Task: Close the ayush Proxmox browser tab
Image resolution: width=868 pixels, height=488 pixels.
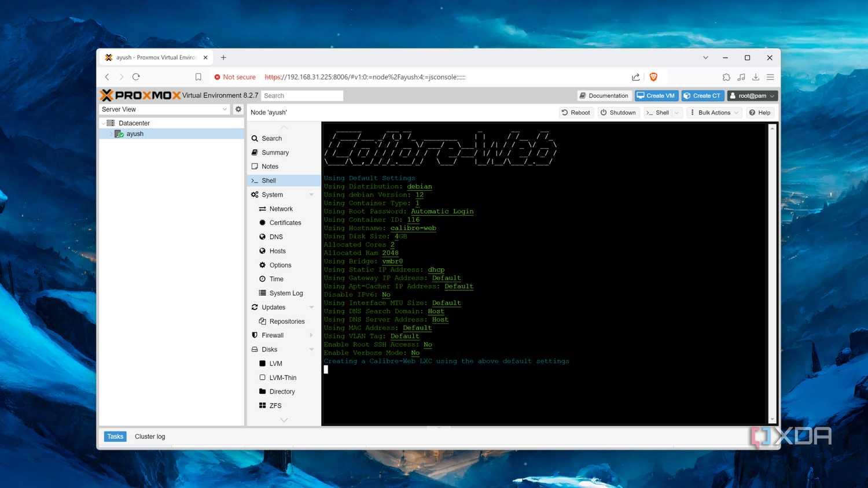Action: [205, 57]
